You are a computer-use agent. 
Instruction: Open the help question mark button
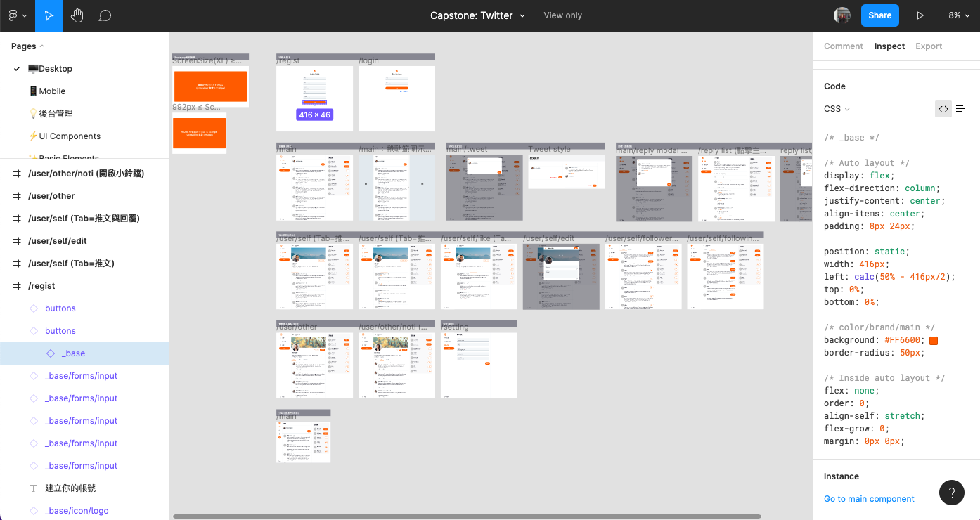click(x=951, y=493)
